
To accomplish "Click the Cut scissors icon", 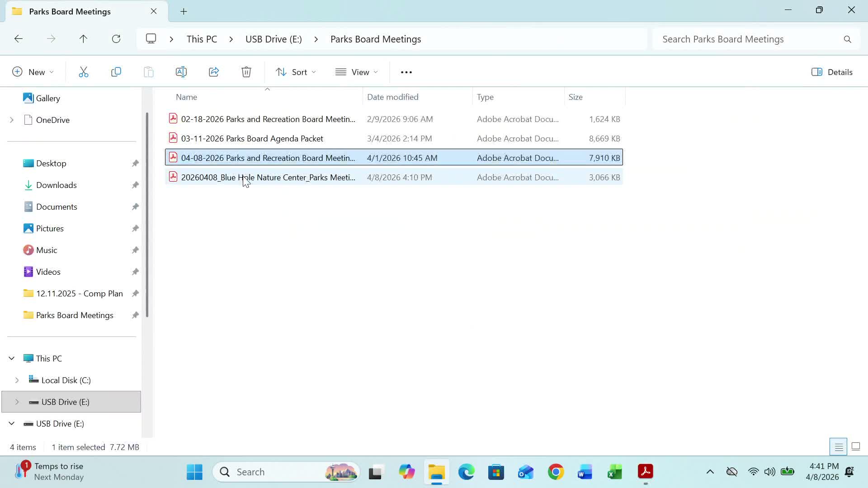I will (84, 72).
